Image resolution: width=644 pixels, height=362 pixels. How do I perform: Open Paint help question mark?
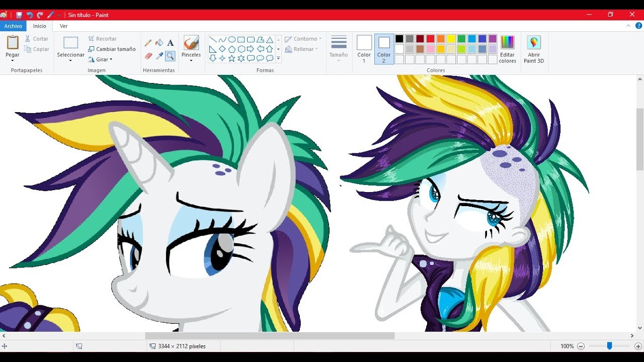[x=638, y=26]
